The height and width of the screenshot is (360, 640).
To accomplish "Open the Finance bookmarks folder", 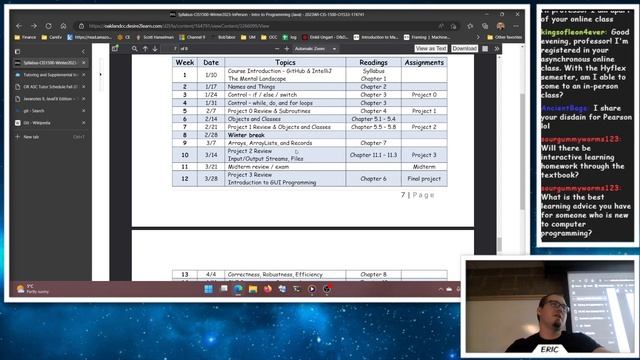I will [25, 37].
